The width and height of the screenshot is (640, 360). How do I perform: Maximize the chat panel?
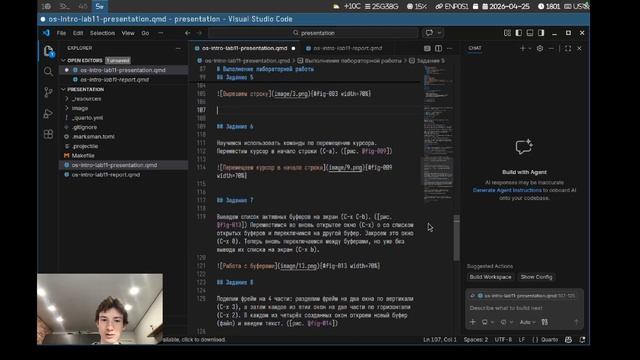[568, 48]
